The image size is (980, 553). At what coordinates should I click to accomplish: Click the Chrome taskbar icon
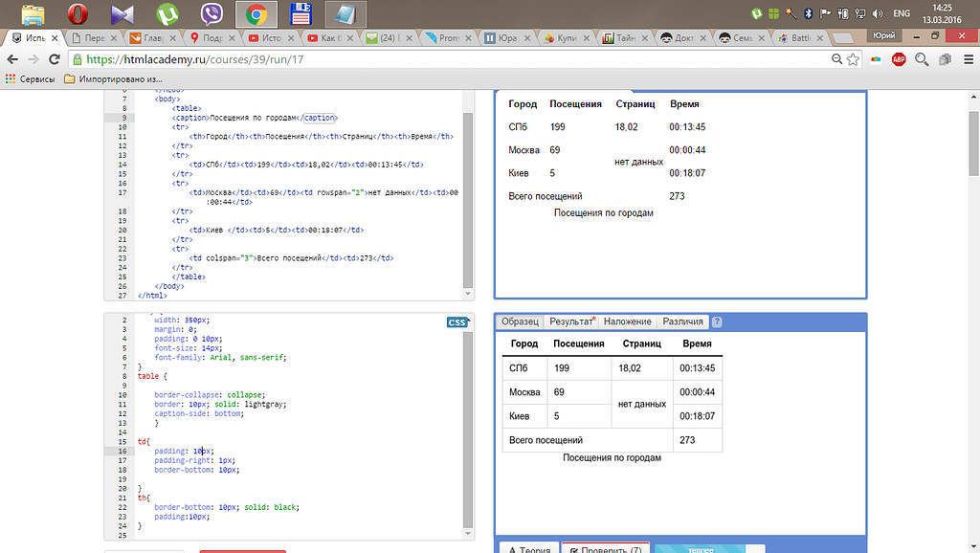(256, 13)
